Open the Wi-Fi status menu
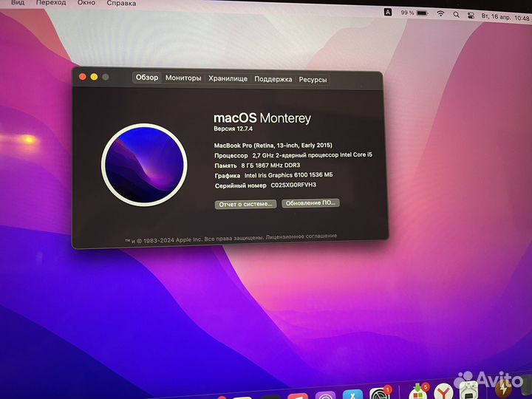The width and height of the screenshot is (532, 399). click(440, 13)
